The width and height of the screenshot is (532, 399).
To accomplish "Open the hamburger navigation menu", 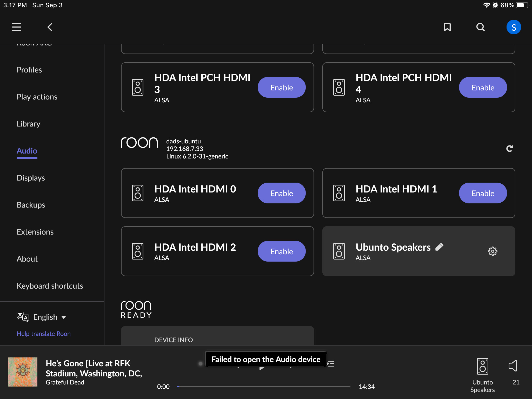I will (x=17, y=27).
